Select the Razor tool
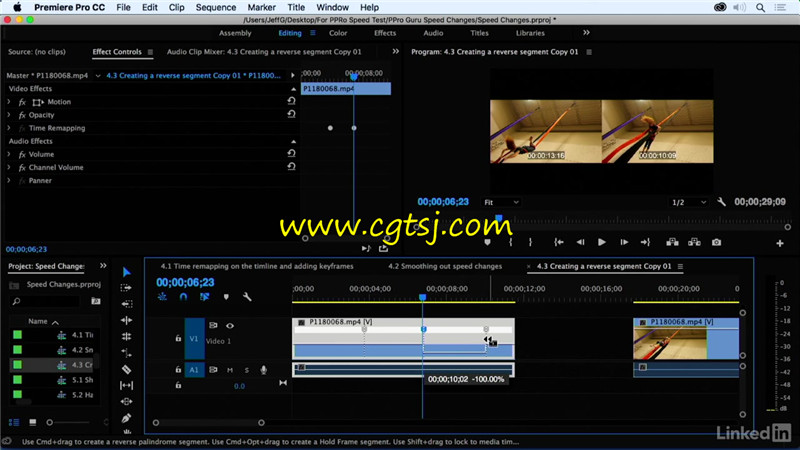The image size is (800, 450). [127, 369]
